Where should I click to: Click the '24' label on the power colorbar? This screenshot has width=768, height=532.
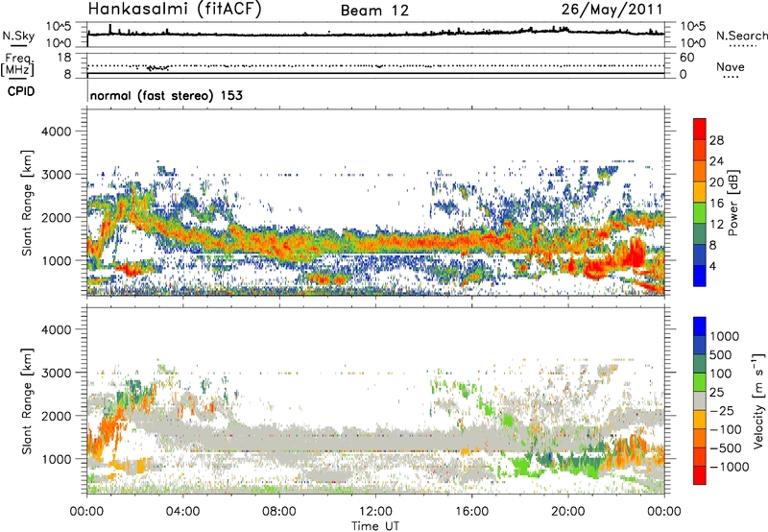coord(716,161)
